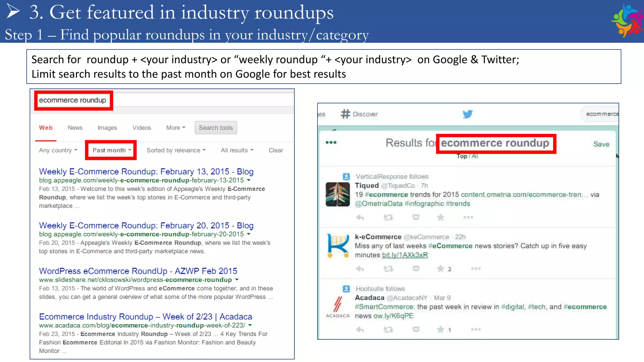Click the Acadaca profile logo
Screen dimensions: 644x362
338,307
